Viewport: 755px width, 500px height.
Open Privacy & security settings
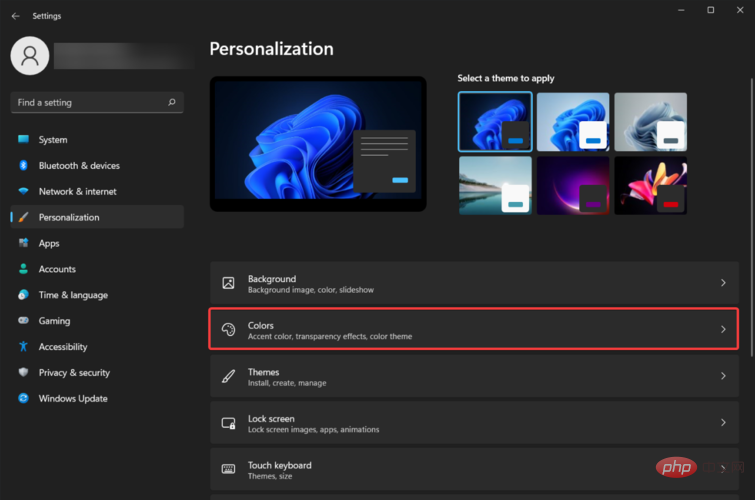pos(97,372)
